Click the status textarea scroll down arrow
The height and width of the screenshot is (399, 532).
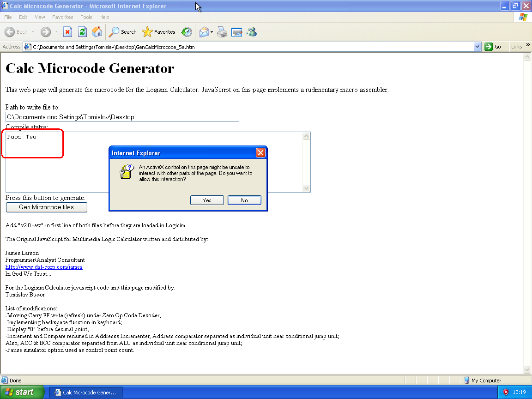tap(306, 188)
